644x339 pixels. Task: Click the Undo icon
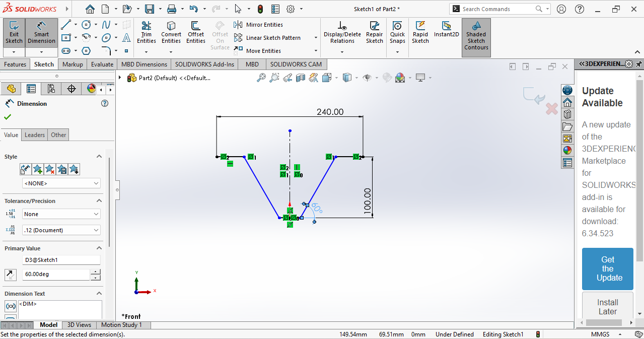[194, 9]
